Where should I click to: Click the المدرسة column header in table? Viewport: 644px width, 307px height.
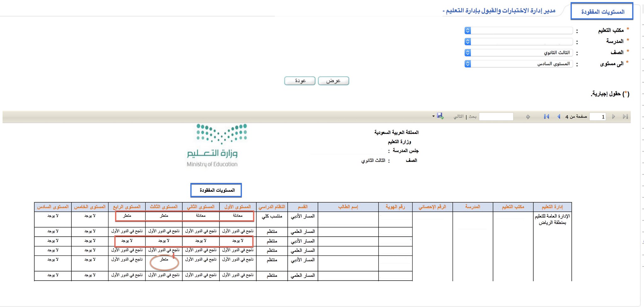473,207
